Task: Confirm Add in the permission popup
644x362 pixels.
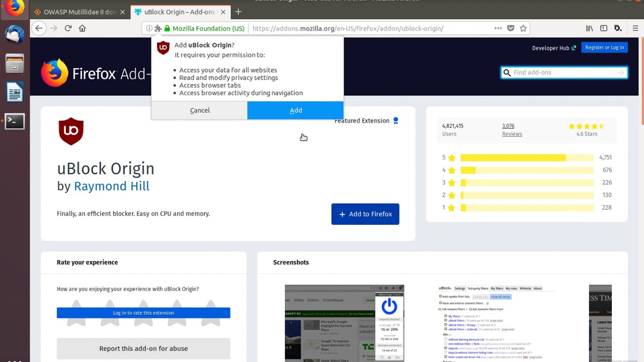Action: point(296,111)
